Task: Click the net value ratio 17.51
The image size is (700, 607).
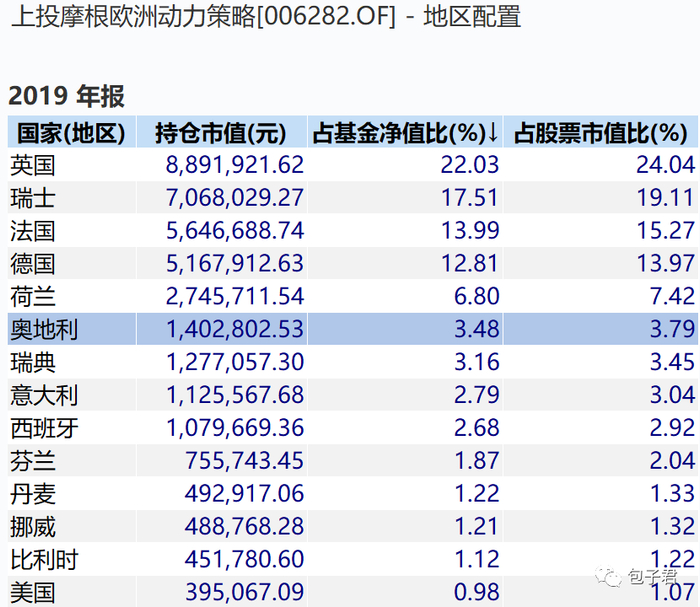Action: (470, 198)
